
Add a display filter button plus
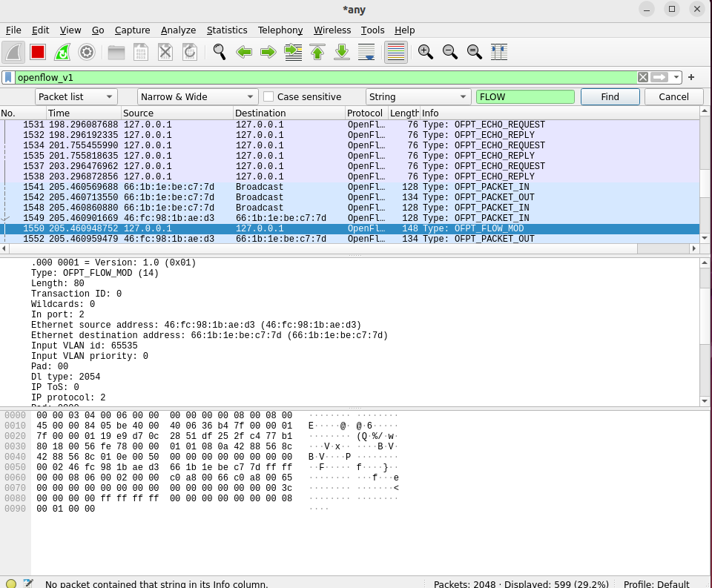(x=691, y=77)
